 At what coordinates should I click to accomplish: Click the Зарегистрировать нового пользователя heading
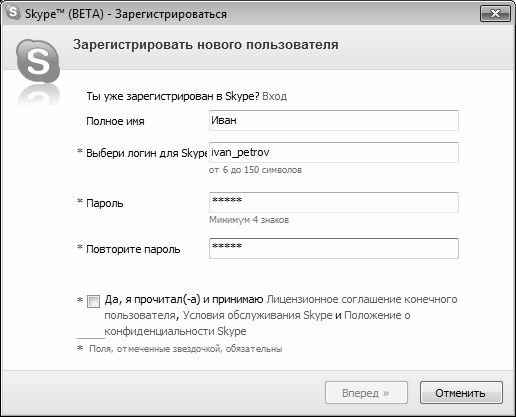tap(206, 45)
